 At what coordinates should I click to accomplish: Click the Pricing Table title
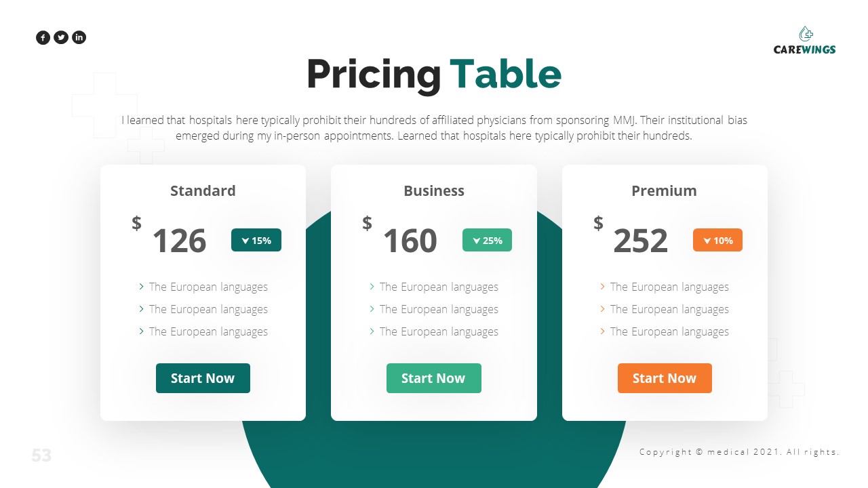click(434, 74)
